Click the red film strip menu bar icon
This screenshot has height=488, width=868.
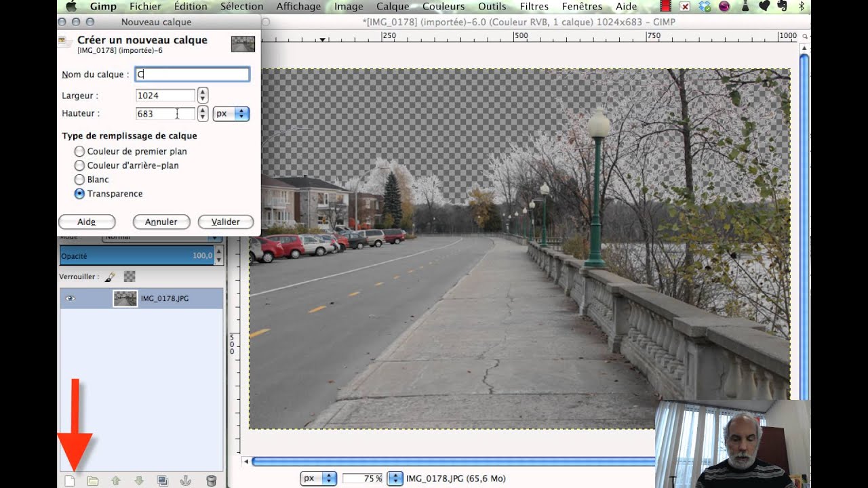pos(665,7)
